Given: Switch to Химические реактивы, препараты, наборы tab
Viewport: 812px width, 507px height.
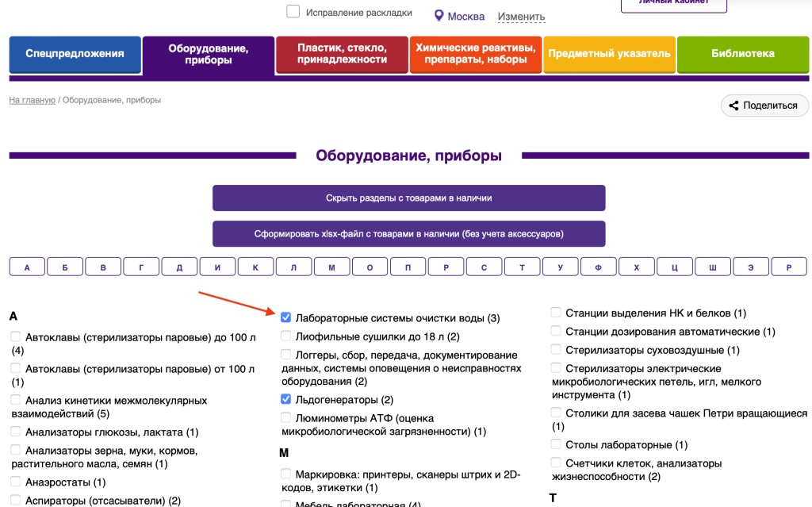Looking at the screenshot, I should coord(476,54).
